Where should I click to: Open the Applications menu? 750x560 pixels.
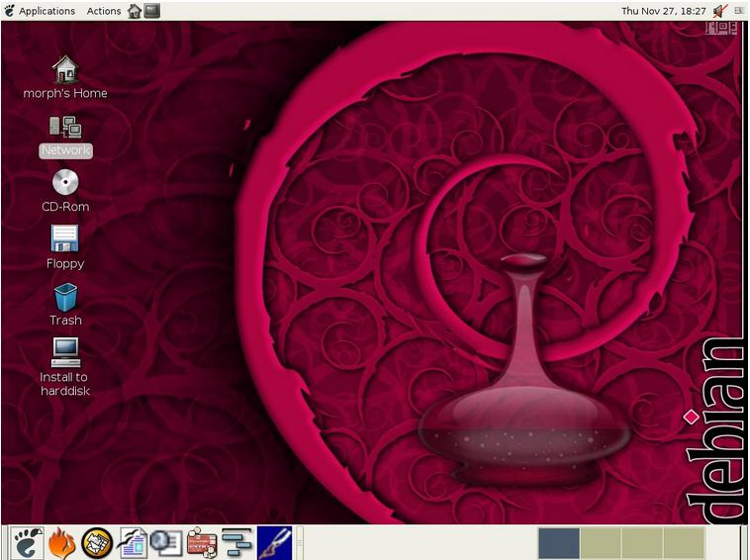47,11
